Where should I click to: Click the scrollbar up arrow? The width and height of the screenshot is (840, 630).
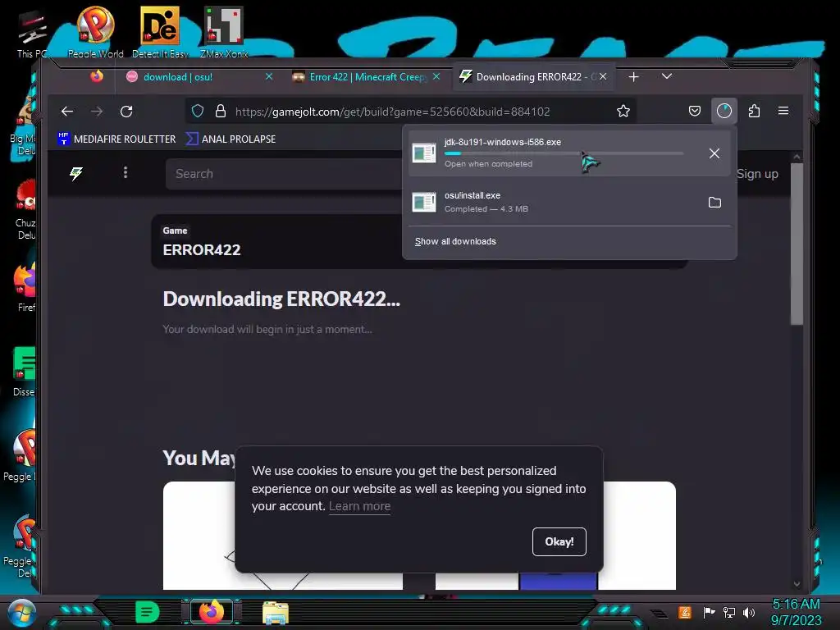coord(797,157)
